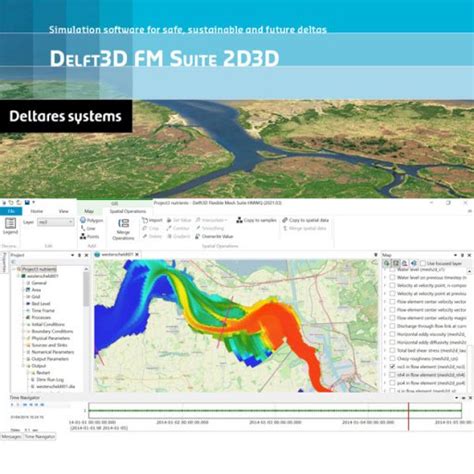474x474 pixels.
Task: Click the fourth Map panel toolbar icon
Action: point(413,263)
